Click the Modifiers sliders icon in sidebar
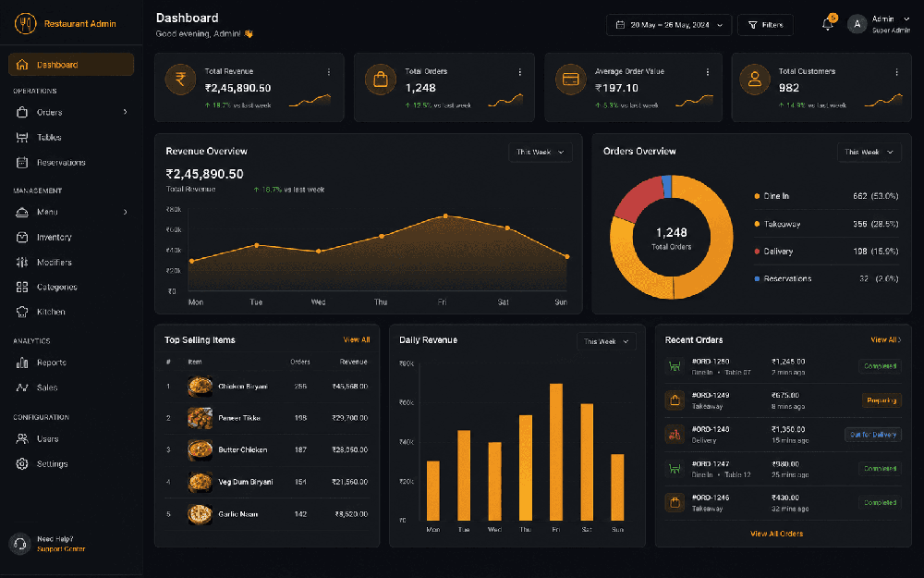Image resolution: width=924 pixels, height=578 pixels. coord(22,262)
